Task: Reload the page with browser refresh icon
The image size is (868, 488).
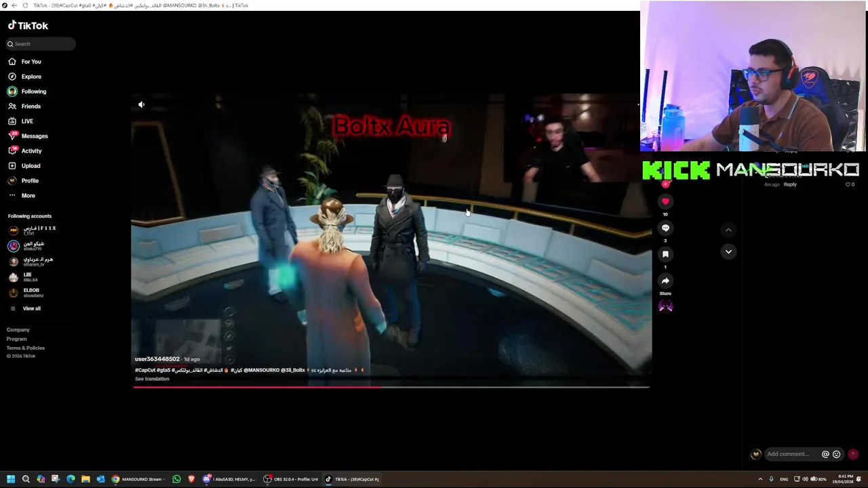Action: point(26,5)
